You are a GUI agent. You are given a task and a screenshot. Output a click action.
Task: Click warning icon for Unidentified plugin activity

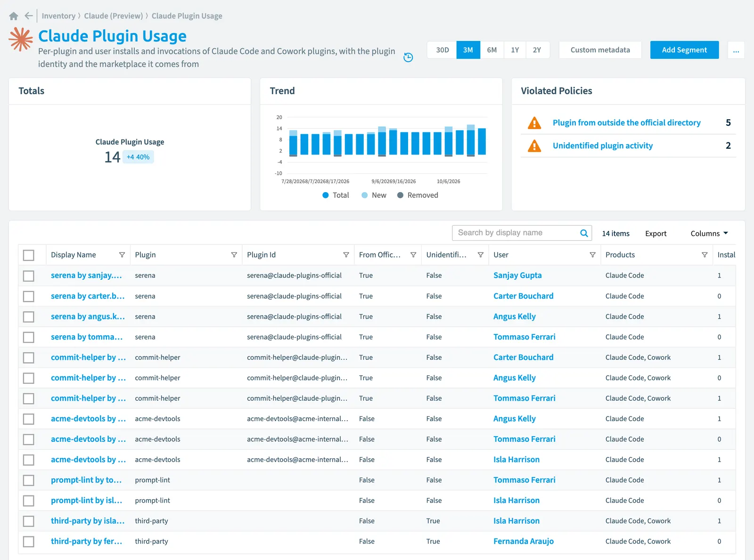point(534,146)
